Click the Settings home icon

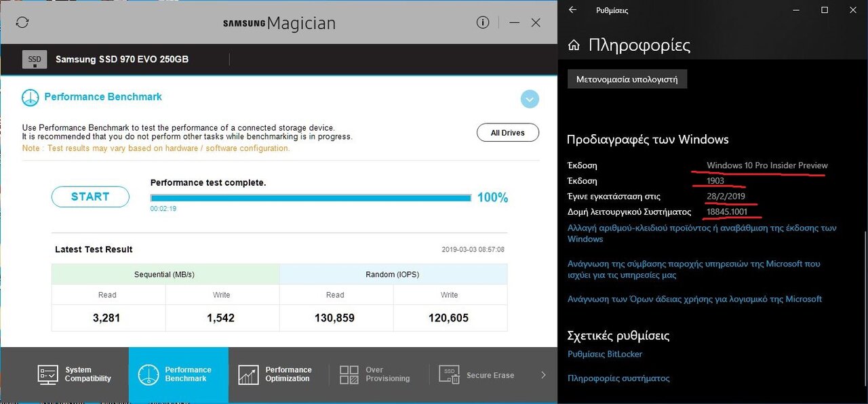tap(574, 45)
